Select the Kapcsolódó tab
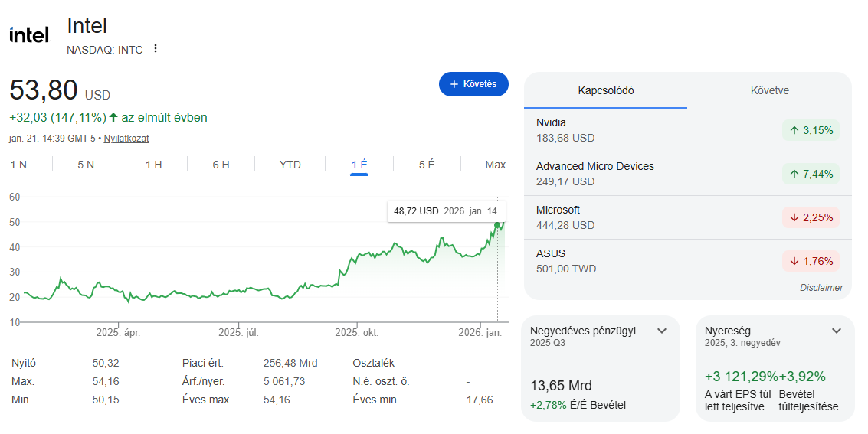The image size is (868, 434). pos(605,90)
